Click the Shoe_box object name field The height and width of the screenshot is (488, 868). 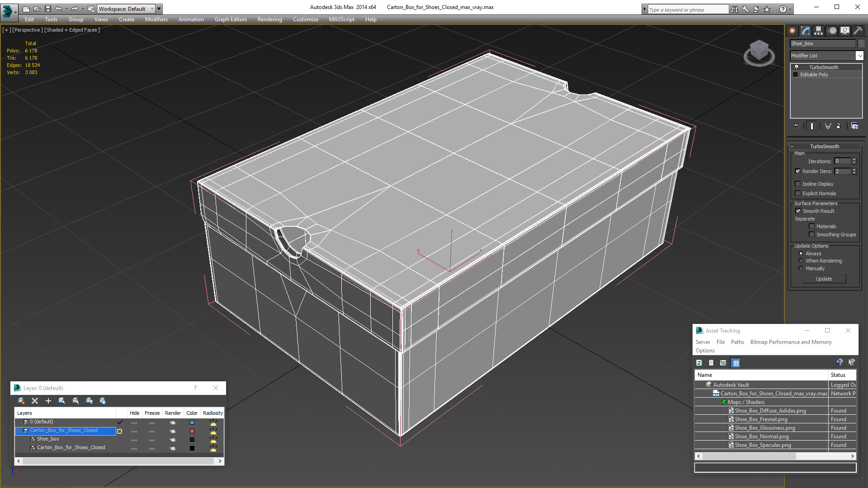(822, 43)
